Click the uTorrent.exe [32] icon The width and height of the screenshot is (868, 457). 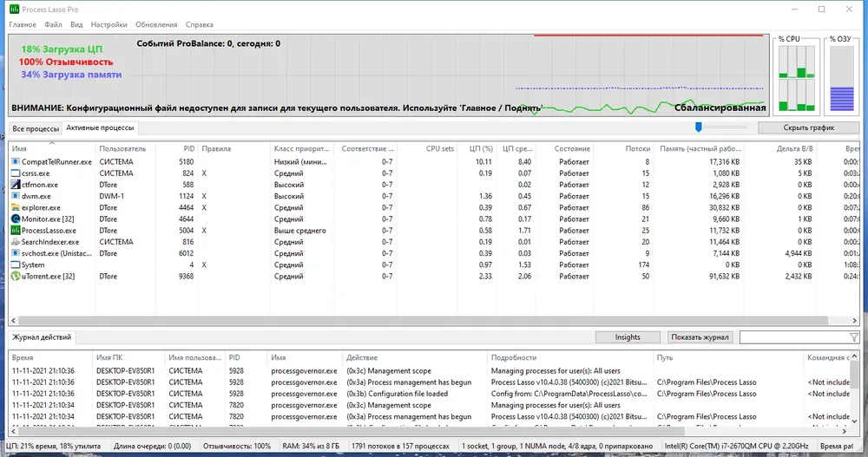coord(16,276)
